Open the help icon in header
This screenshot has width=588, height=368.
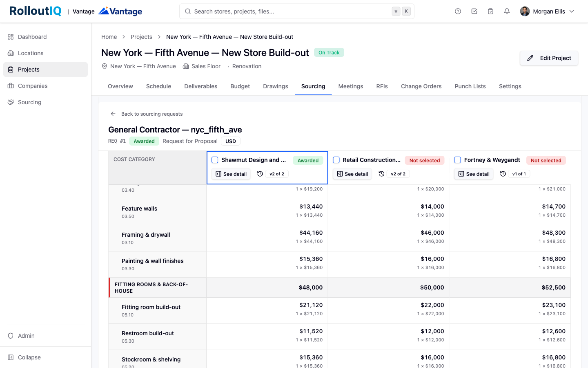pos(458,11)
